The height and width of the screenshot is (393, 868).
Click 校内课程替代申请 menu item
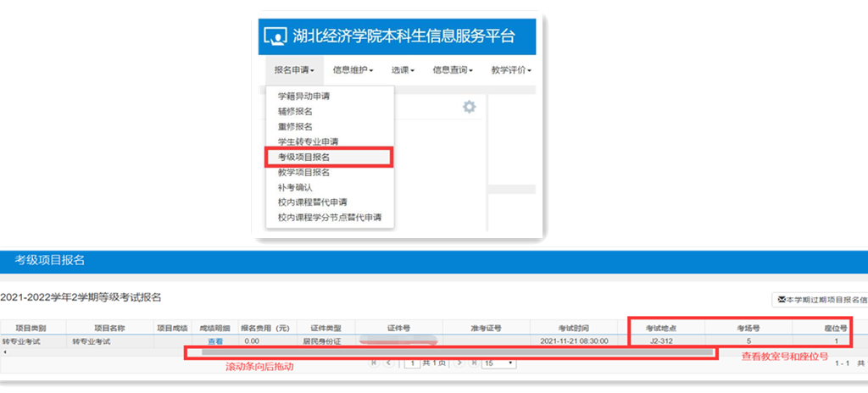tap(312, 202)
